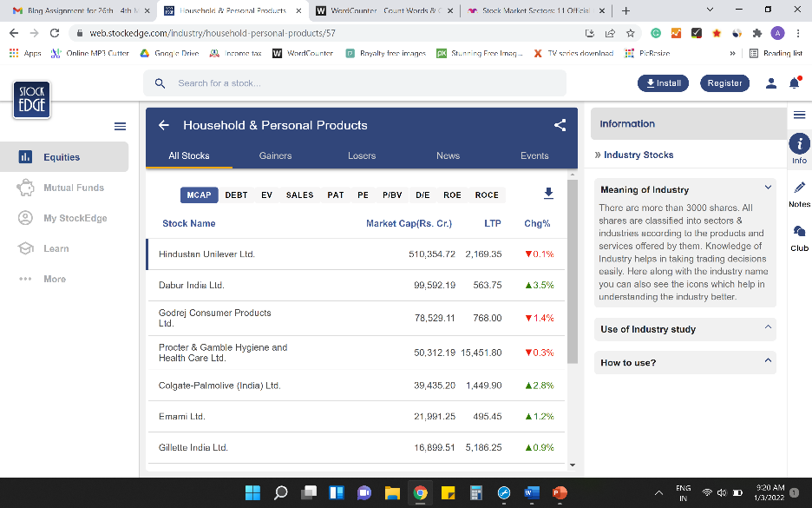This screenshot has height=508, width=812.
Task: Open the Mutual Funds piggy bank icon
Action: click(x=25, y=187)
